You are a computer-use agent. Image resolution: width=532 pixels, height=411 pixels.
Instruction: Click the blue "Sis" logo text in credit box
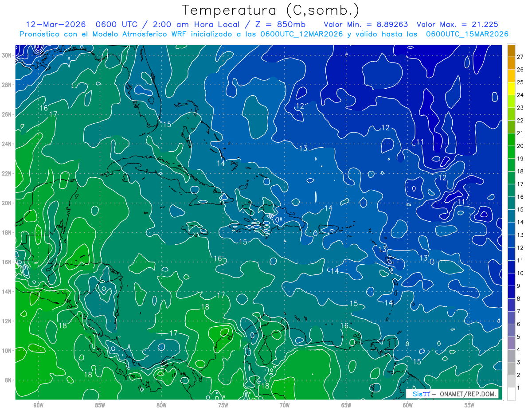[x=418, y=394]
